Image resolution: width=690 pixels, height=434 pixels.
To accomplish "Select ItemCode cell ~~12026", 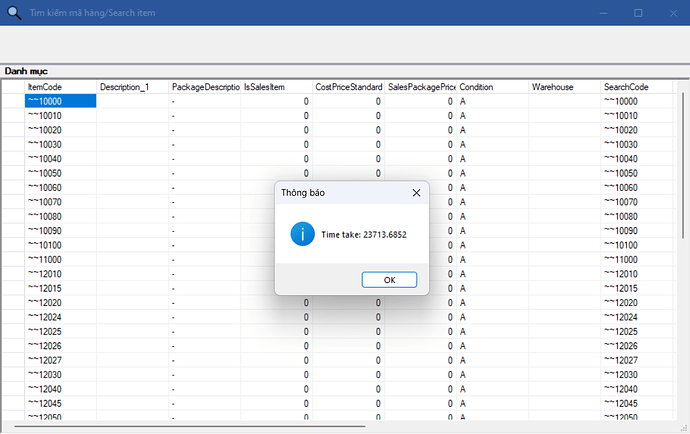I will coord(60,346).
